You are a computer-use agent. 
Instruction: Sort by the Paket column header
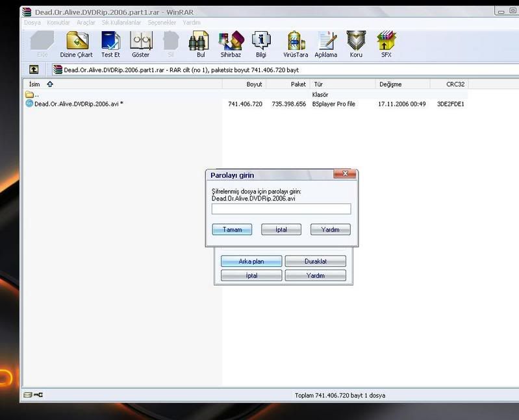coord(288,84)
